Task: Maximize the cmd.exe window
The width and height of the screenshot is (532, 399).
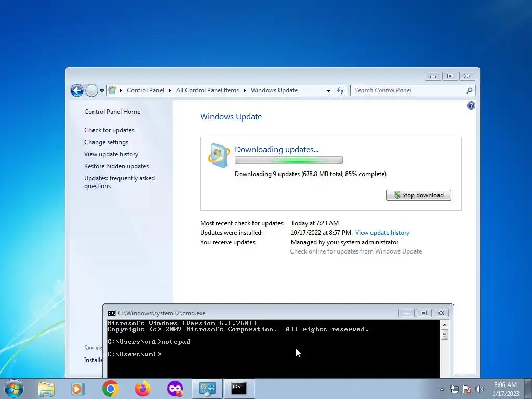Action: pos(423,313)
